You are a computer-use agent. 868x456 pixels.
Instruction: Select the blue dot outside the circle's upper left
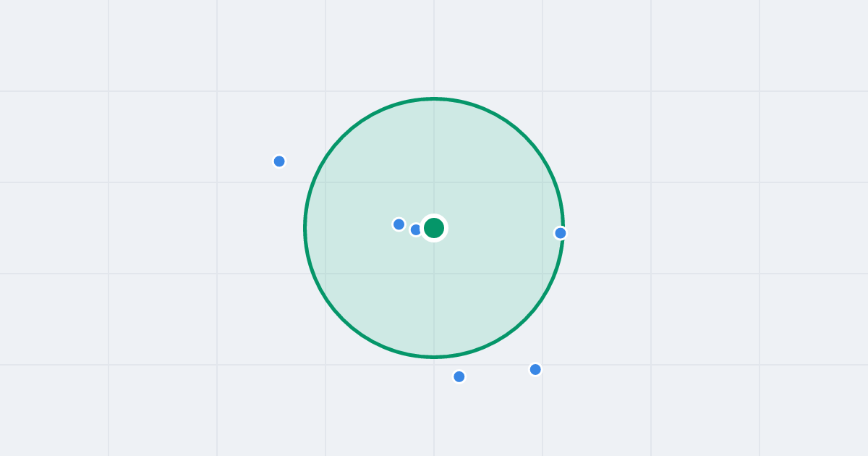click(x=279, y=161)
